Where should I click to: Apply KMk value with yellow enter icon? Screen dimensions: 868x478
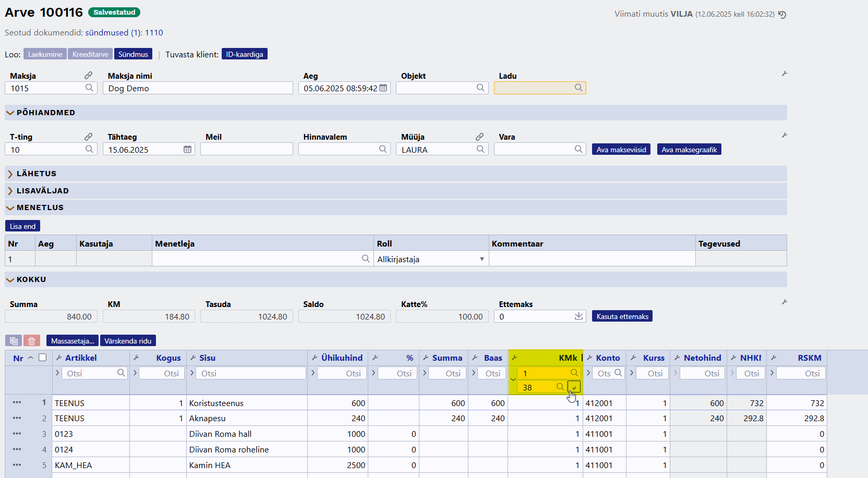574,387
